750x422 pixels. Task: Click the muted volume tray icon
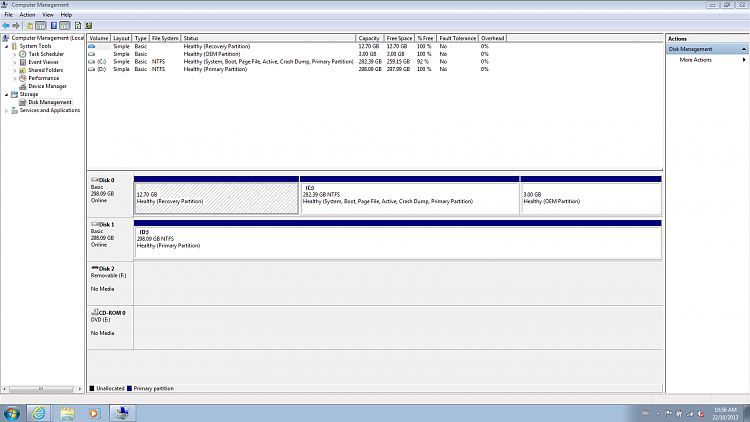tap(701, 413)
